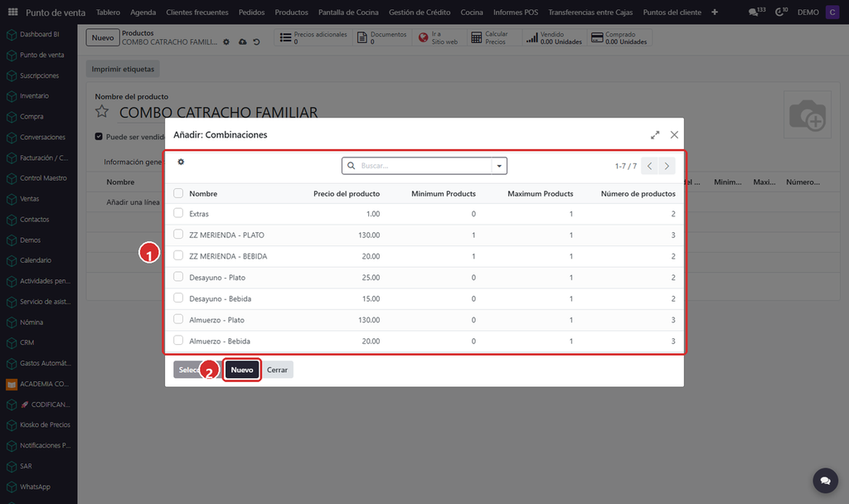Open Pantalla de Cocina menu
Image resolution: width=849 pixels, height=504 pixels.
click(348, 12)
